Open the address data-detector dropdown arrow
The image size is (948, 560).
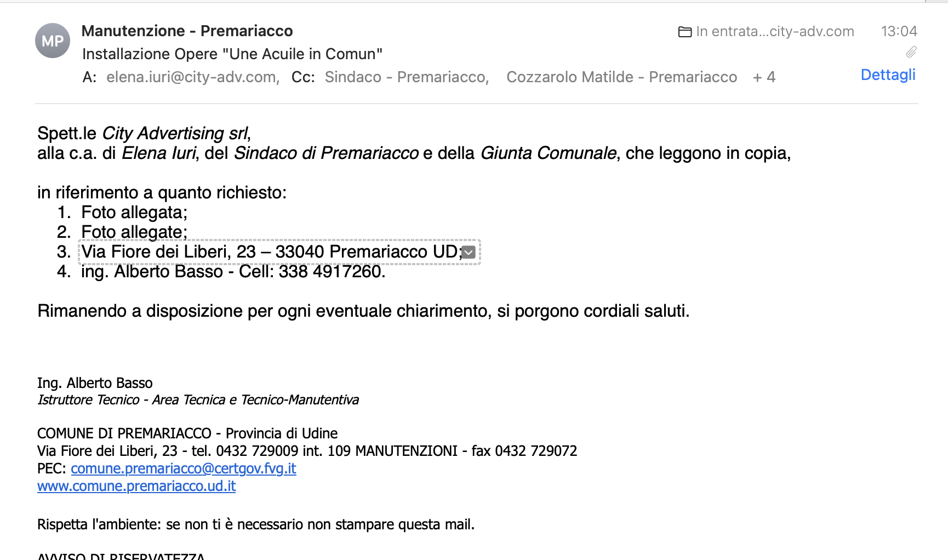point(469,252)
